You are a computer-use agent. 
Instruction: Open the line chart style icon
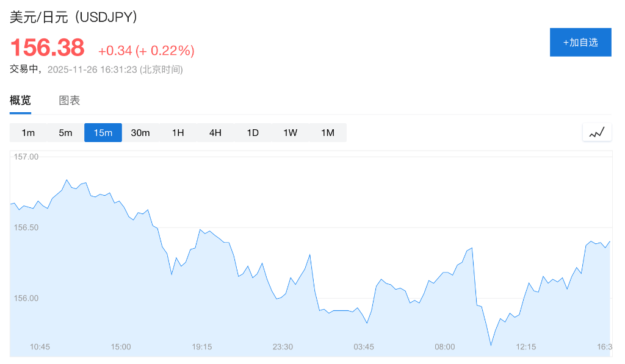coord(596,132)
